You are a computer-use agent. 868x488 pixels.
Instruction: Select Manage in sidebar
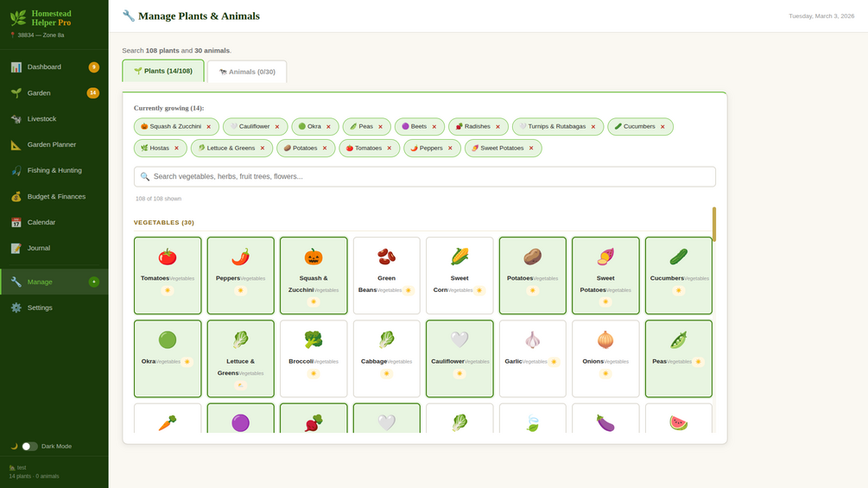click(x=54, y=282)
